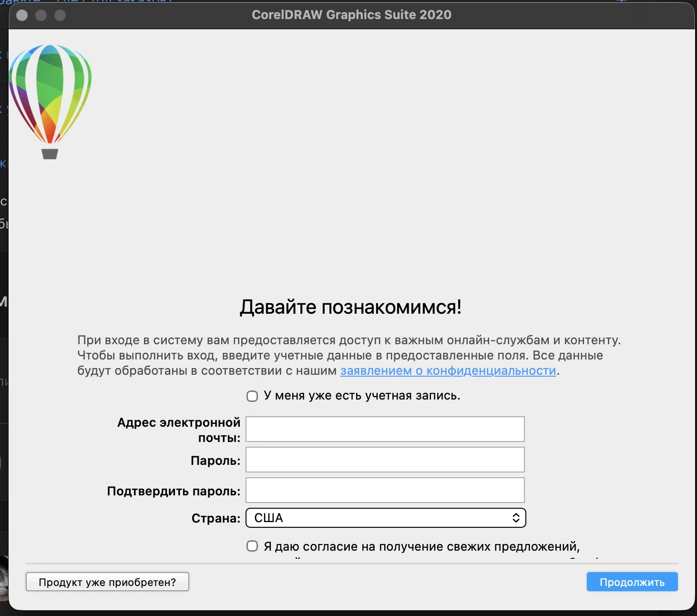
Task: Click the "Пароль:" field label
Action: [215, 461]
